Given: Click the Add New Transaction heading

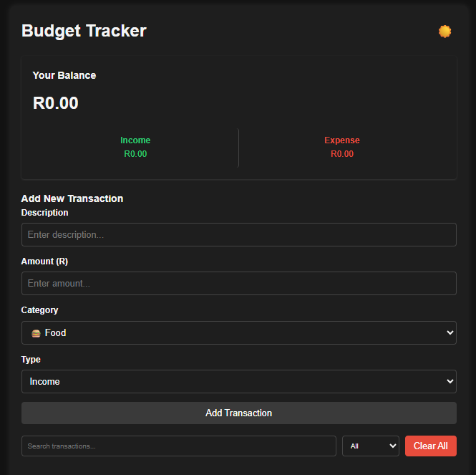Looking at the screenshot, I should 72,198.
